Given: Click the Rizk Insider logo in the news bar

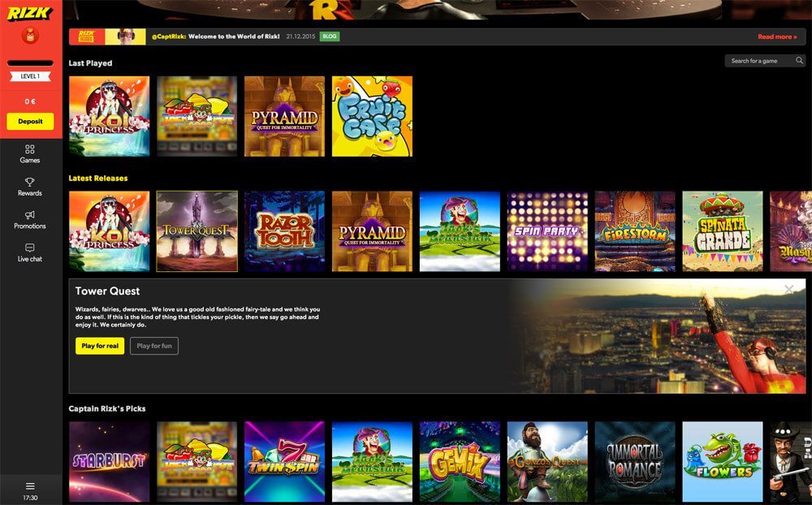Looking at the screenshot, I should (87, 37).
